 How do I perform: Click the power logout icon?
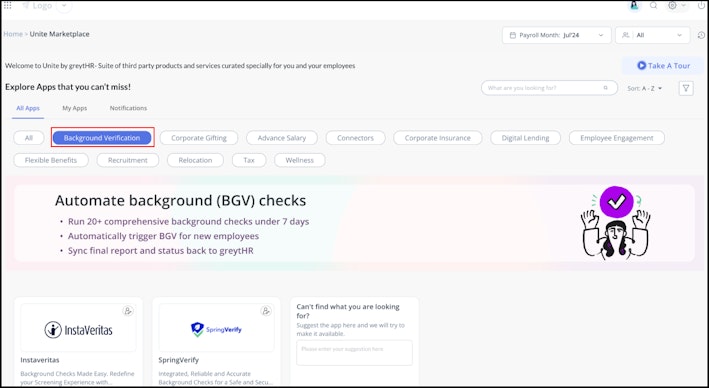[x=701, y=5]
